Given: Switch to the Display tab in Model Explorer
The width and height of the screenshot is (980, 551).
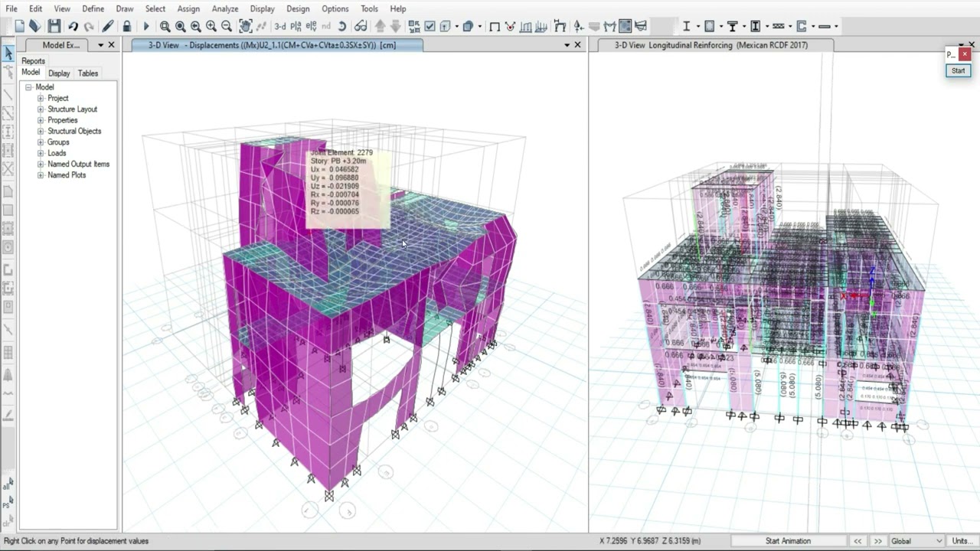Looking at the screenshot, I should [59, 73].
